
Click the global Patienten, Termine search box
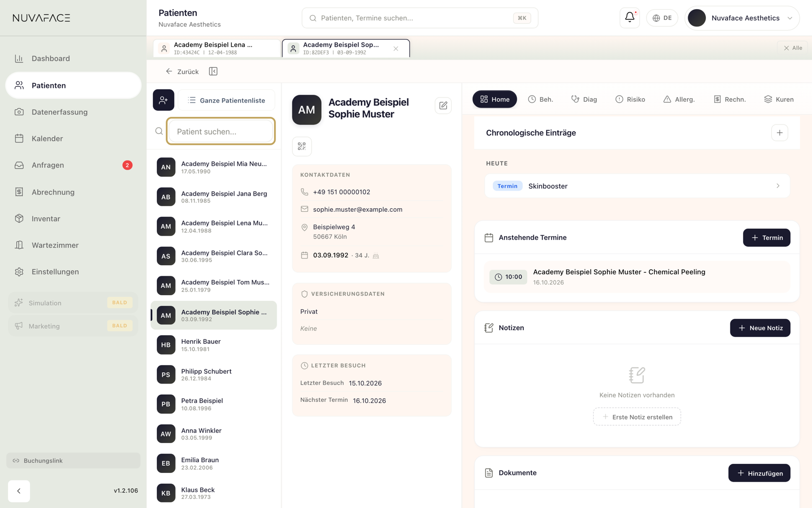tap(420, 18)
